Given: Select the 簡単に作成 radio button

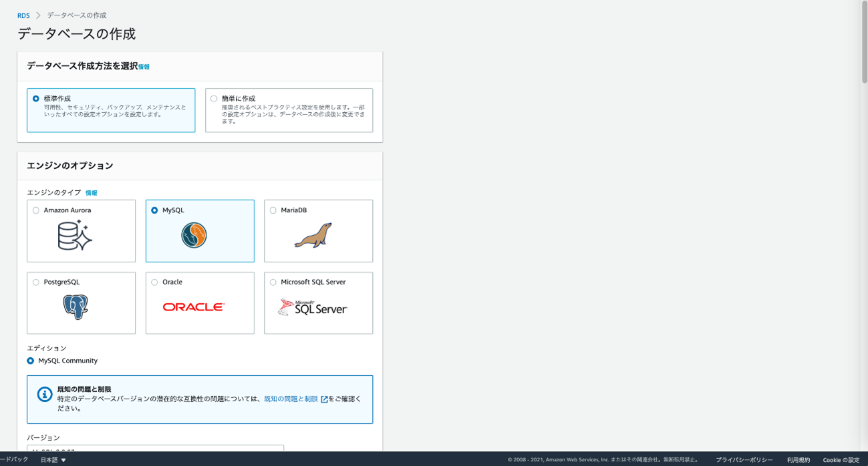Looking at the screenshot, I should pos(214,99).
